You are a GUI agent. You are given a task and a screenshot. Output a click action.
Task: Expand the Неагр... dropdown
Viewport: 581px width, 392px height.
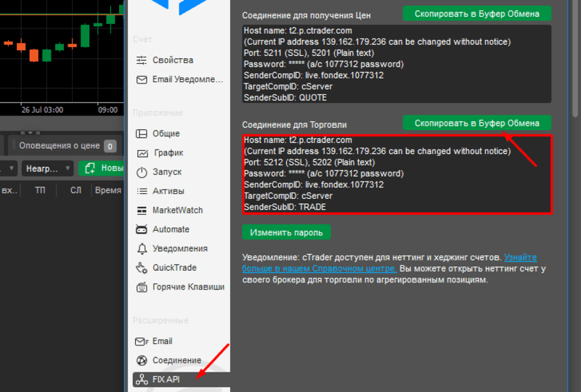tap(47, 168)
